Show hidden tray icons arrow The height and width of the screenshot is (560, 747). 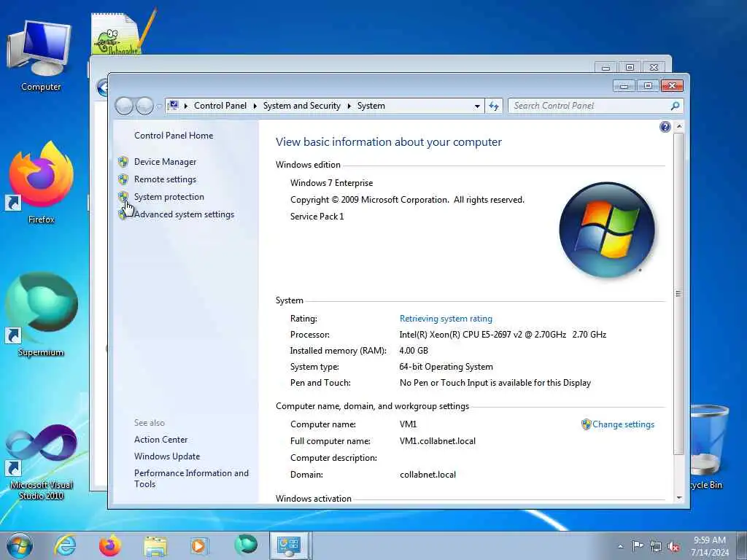[620, 546]
